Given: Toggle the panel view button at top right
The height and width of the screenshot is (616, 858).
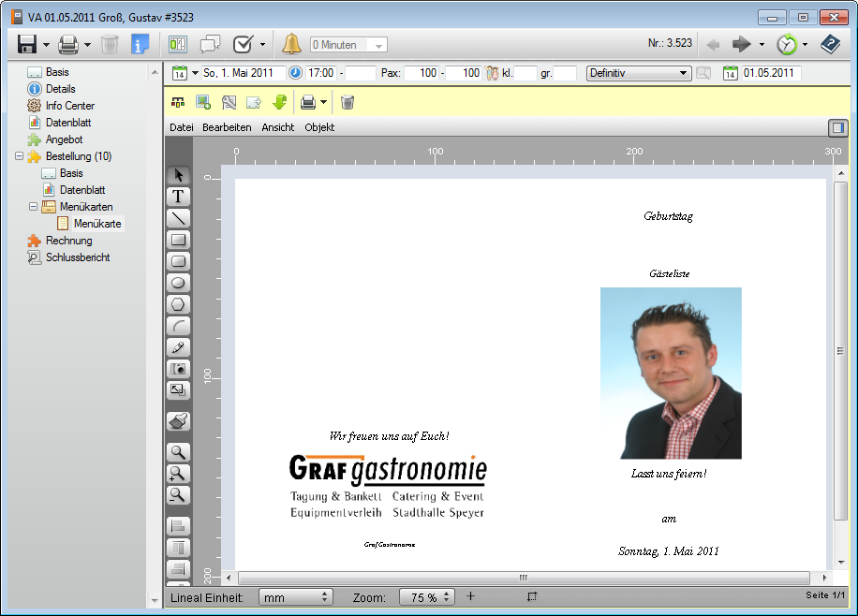Looking at the screenshot, I should (836, 127).
